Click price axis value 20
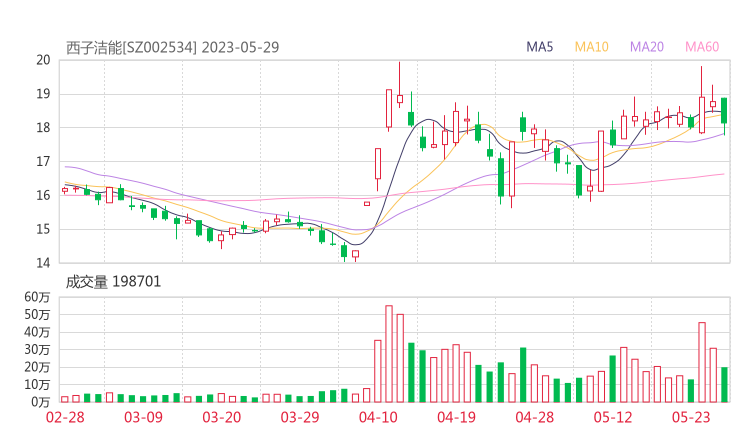This screenshot has height=440, width=740. (43, 60)
